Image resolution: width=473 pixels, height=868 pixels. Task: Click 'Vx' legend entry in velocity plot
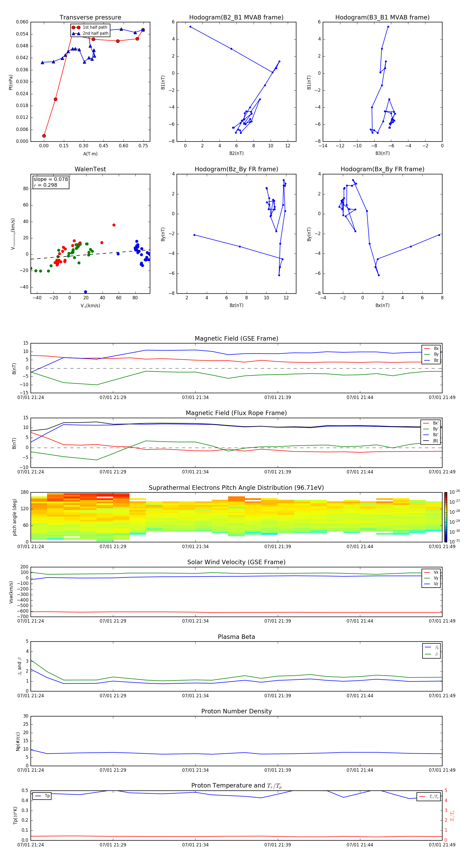[431, 572]
